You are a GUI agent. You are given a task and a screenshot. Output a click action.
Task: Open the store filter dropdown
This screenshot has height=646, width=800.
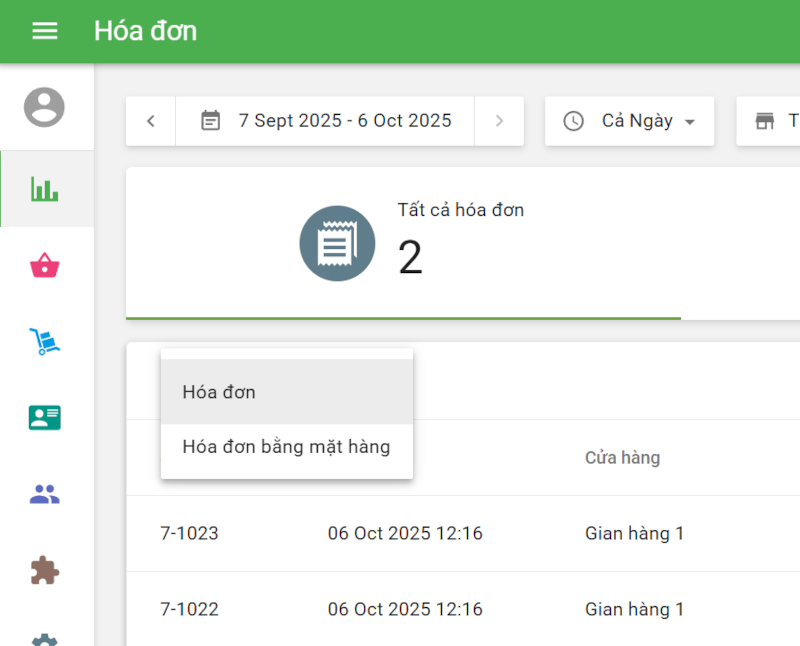(x=768, y=121)
